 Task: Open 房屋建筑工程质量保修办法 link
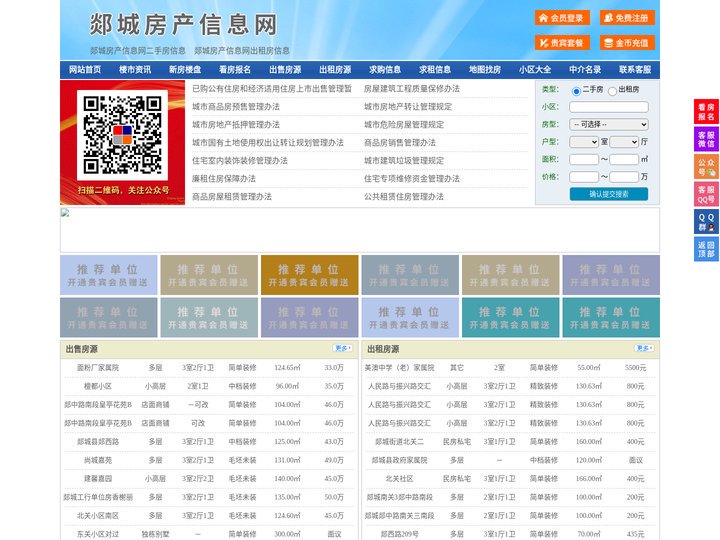point(412,89)
